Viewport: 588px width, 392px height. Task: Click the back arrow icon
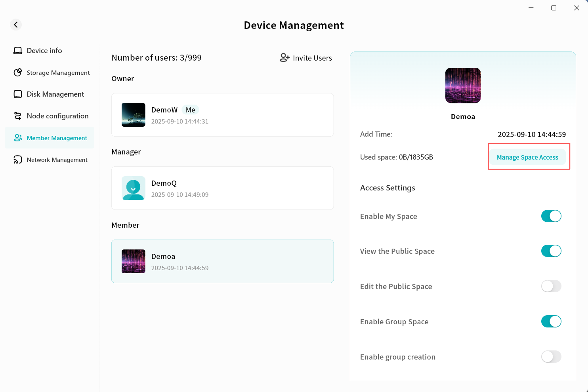(16, 25)
